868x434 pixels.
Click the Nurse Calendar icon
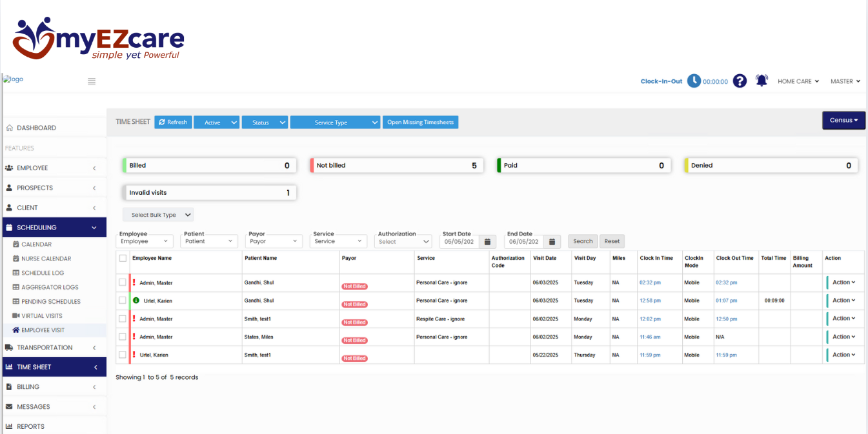16,259
